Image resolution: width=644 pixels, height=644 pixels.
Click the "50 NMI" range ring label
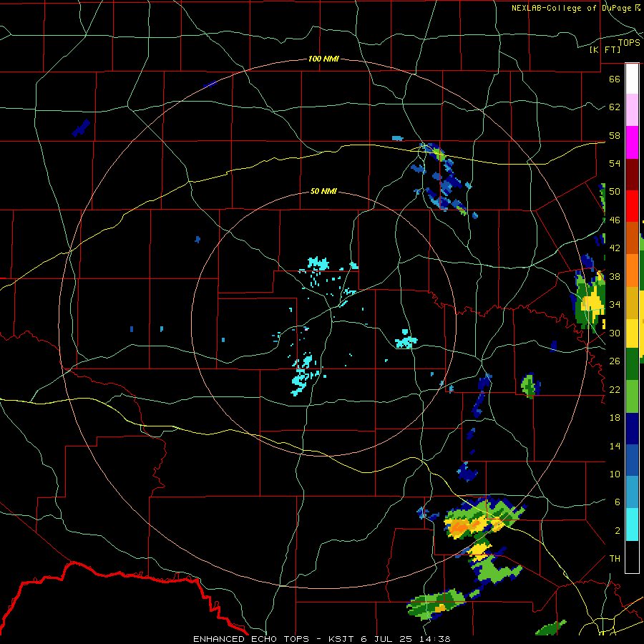323,191
